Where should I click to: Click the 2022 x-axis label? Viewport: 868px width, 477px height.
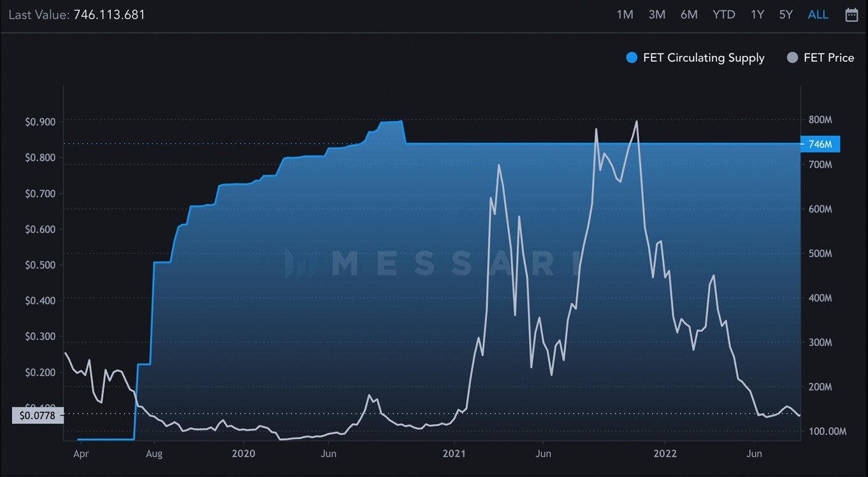665,454
